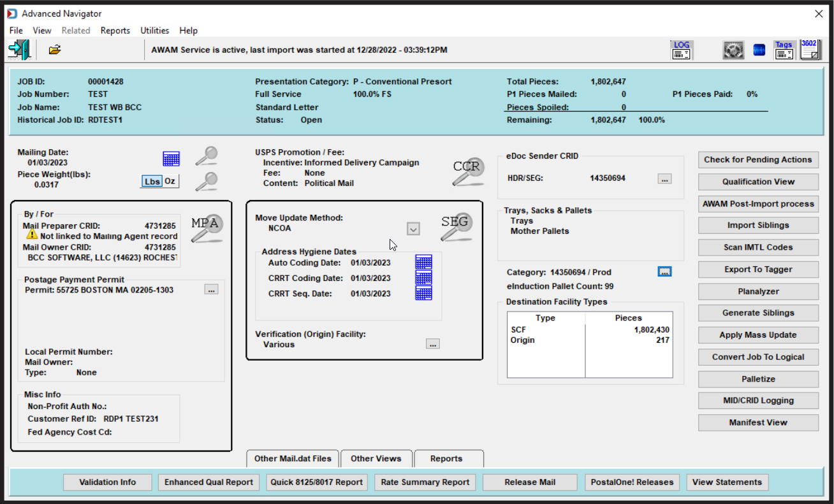Click Validation Info button
The height and width of the screenshot is (504, 834).
108,482
